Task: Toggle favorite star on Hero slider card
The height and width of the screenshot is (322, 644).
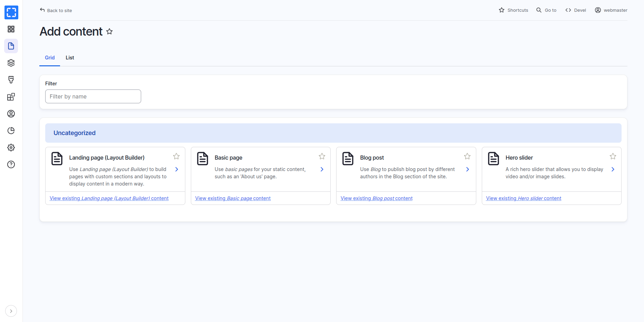Action: coord(613,157)
